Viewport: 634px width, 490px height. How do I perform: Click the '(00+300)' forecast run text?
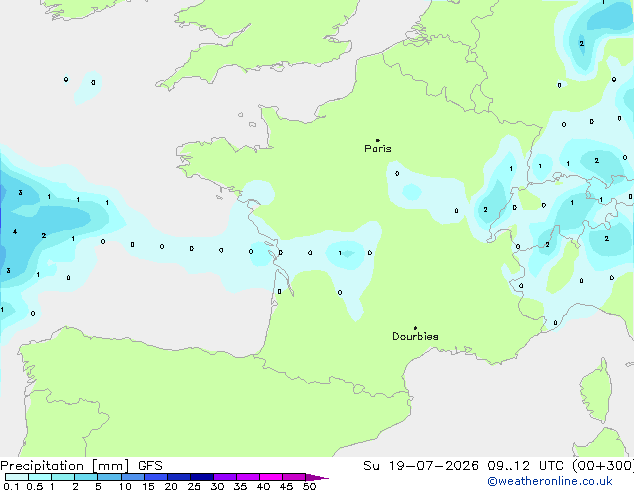coord(603,466)
